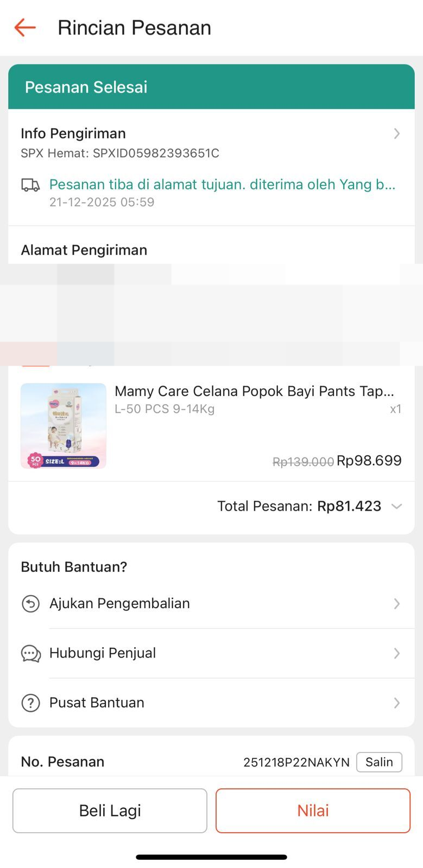Tap the delivery truck icon
The image size is (423, 868).
[x=30, y=186]
